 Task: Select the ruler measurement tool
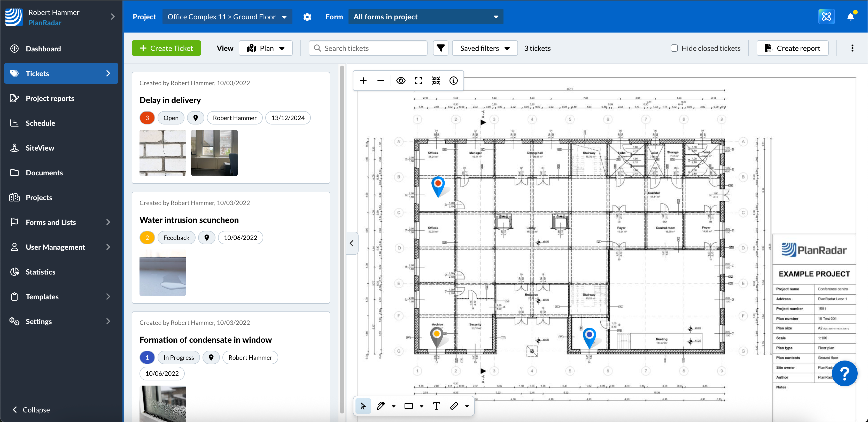click(454, 406)
